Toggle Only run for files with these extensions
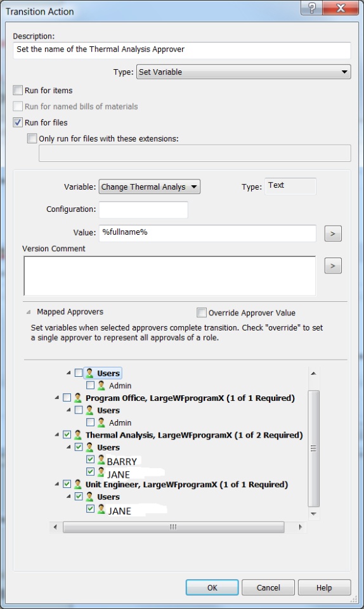This screenshot has width=364, height=609. point(32,139)
